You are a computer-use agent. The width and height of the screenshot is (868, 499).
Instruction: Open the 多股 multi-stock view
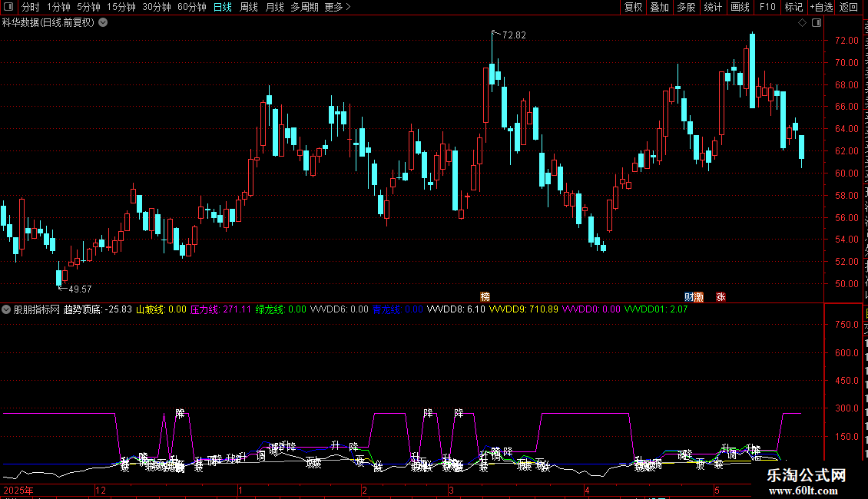(x=687, y=7)
